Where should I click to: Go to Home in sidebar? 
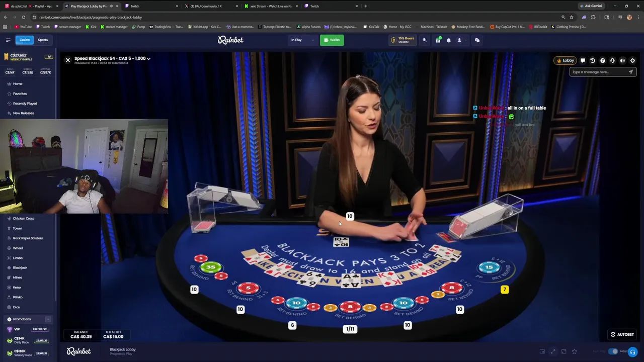click(18, 84)
